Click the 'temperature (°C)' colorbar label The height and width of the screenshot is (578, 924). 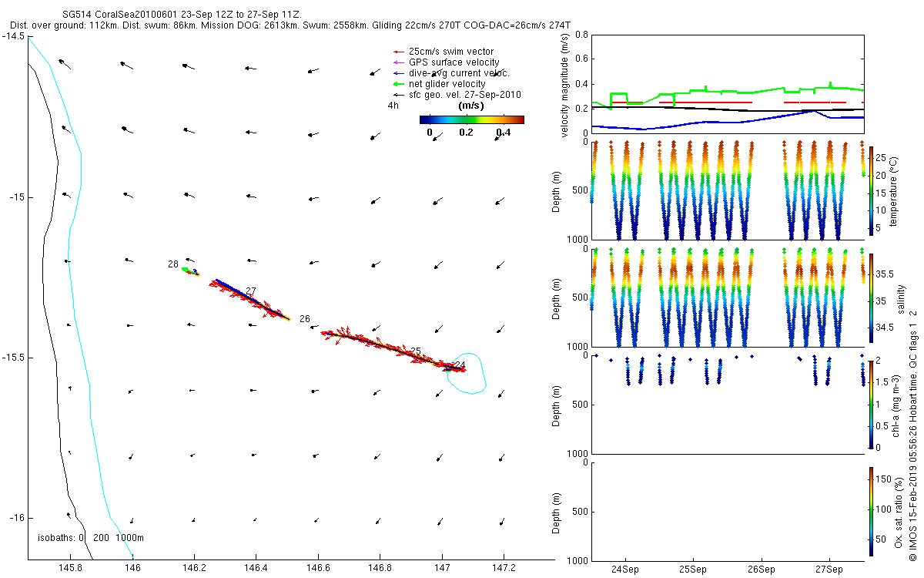tap(894, 190)
